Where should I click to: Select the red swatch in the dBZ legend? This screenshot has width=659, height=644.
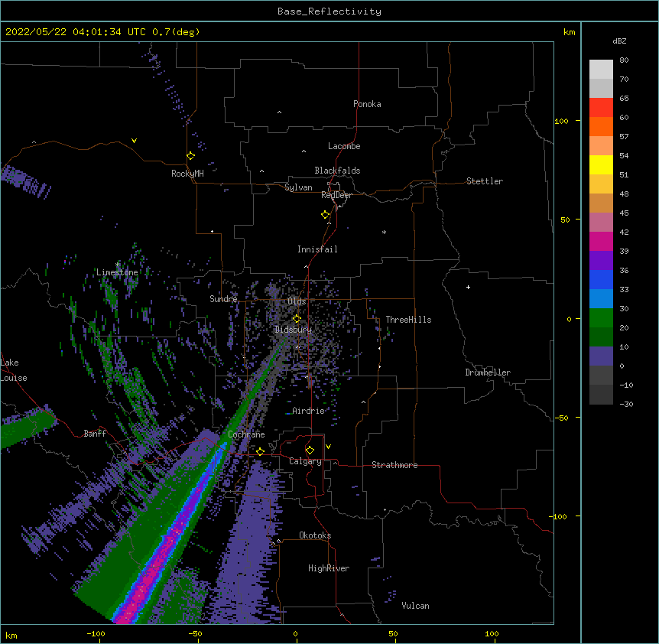(x=601, y=107)
